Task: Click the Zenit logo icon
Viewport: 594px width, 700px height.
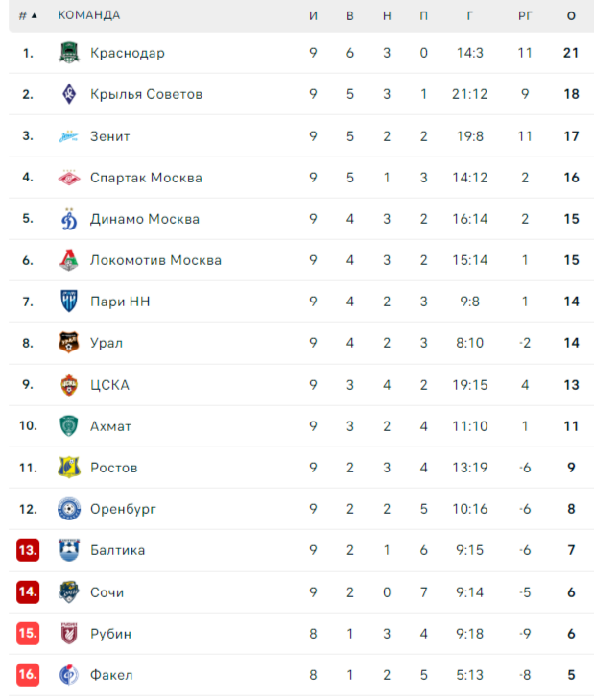Action: coord(69,136)
